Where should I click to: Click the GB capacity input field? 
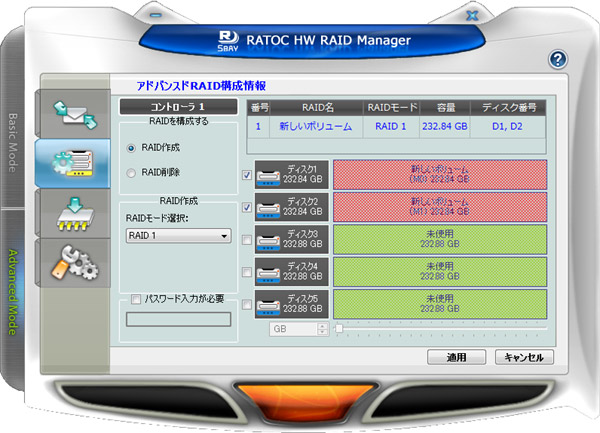tap(293, 329)
